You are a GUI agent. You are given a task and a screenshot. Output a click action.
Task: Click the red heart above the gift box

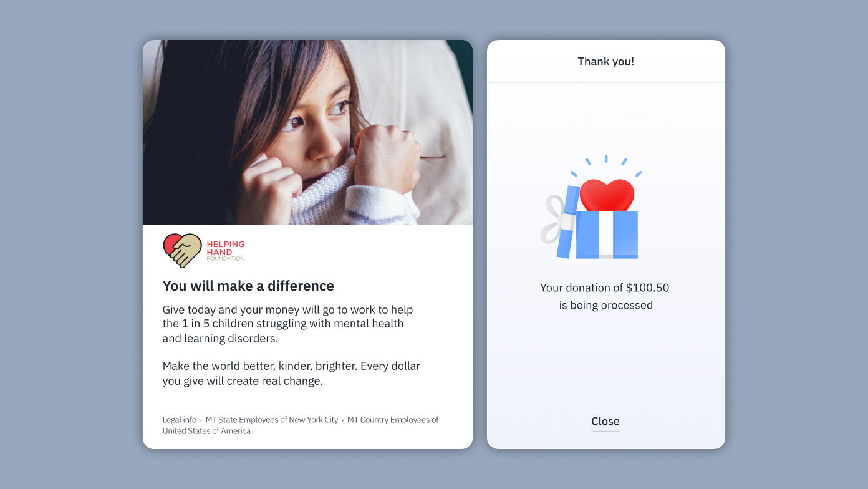click(607, 195)
